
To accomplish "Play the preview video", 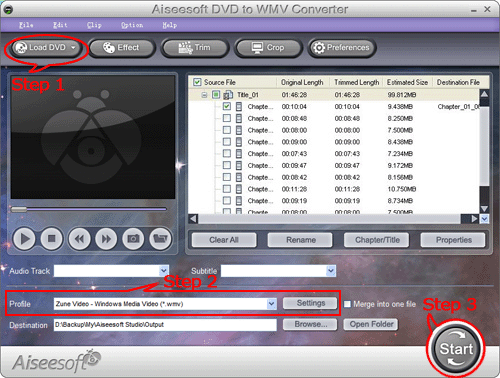I will pos(24,239).
